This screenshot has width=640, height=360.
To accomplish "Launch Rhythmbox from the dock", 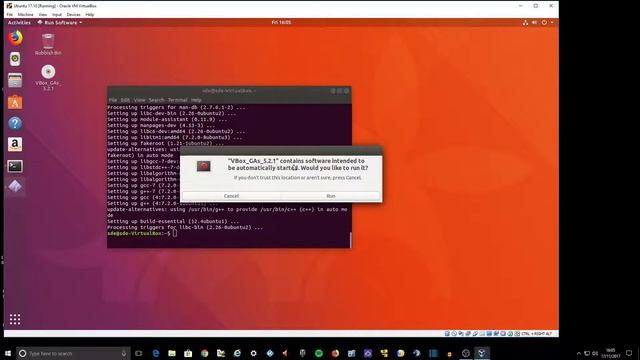I will [15, 59].
